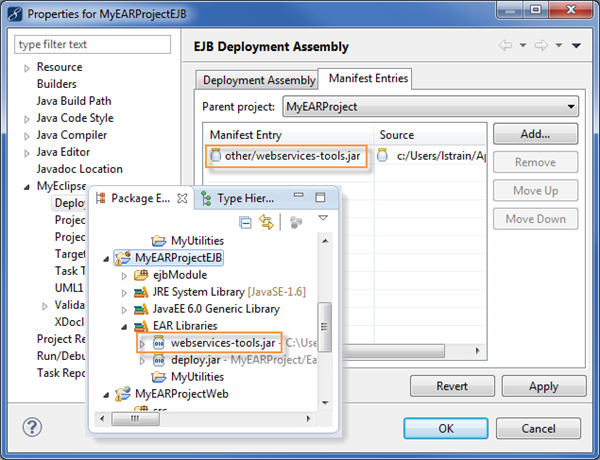
Task: Toggle Link with Editor icon in Package Explorer
Action: (x=267, y=221)
